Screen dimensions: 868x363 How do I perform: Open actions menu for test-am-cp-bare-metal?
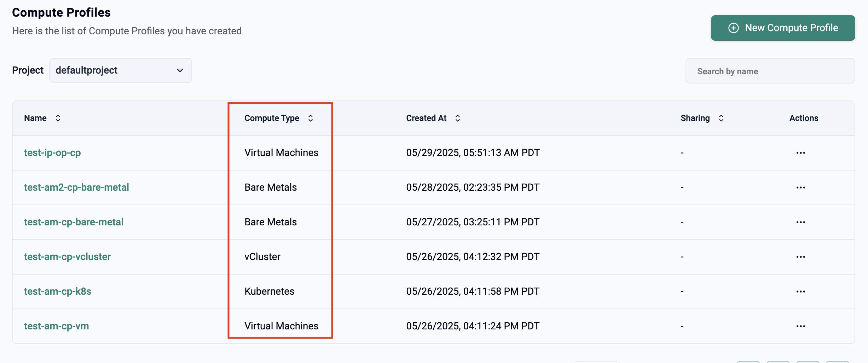tap(801, 222)
